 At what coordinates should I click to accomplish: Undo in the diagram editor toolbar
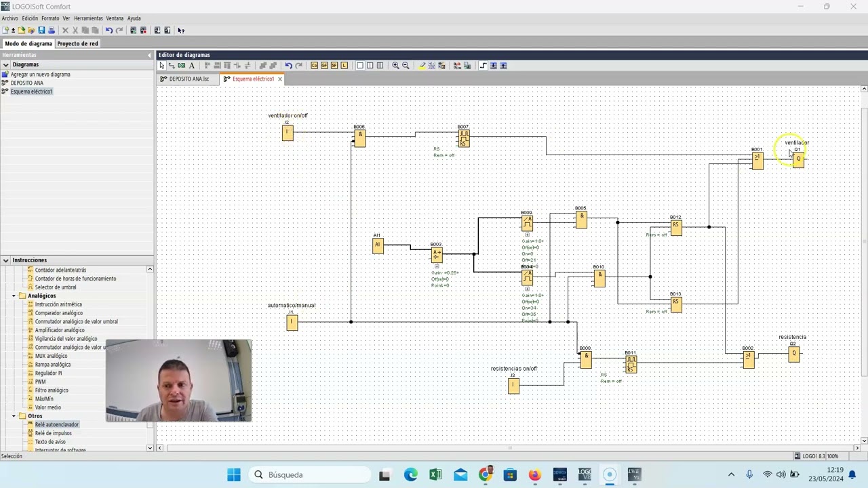point(288,66)
